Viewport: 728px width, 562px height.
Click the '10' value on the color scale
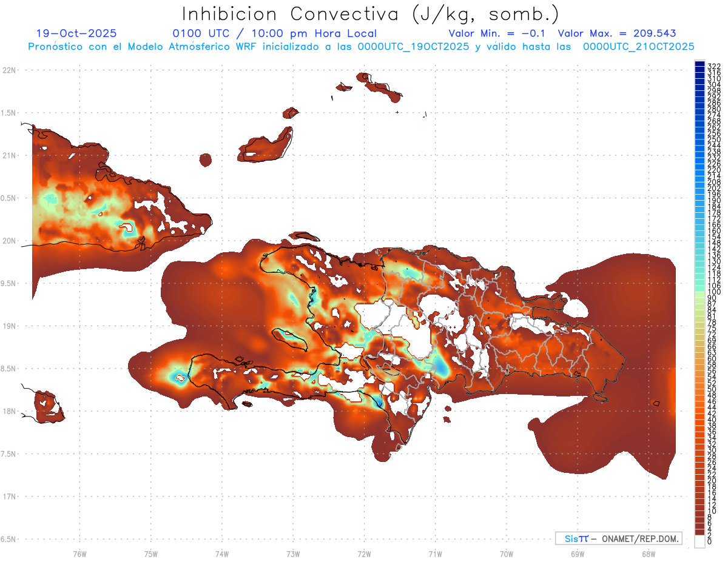coord(712,511)
